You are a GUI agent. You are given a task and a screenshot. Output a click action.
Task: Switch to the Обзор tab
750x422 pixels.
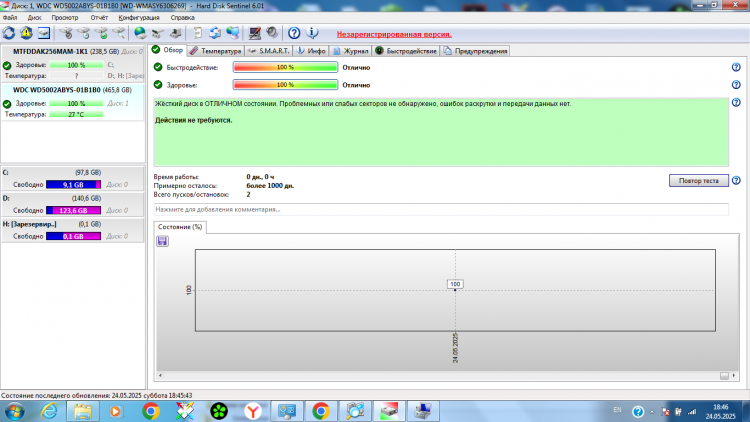point(167,50)
